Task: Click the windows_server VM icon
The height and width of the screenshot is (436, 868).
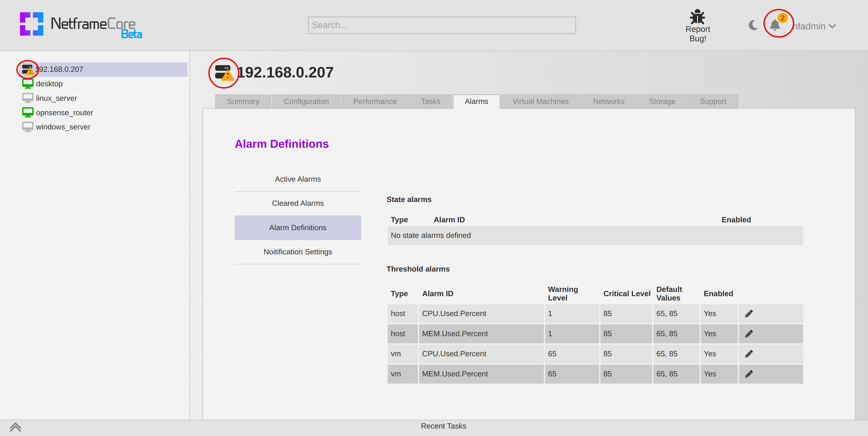Action: [x=28, y=127]
